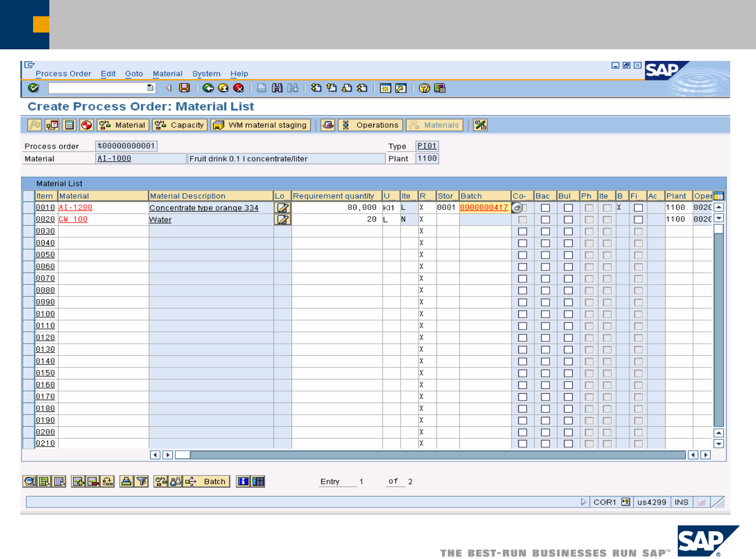Click the red-white circle icon beside Material button

[87, 125]
